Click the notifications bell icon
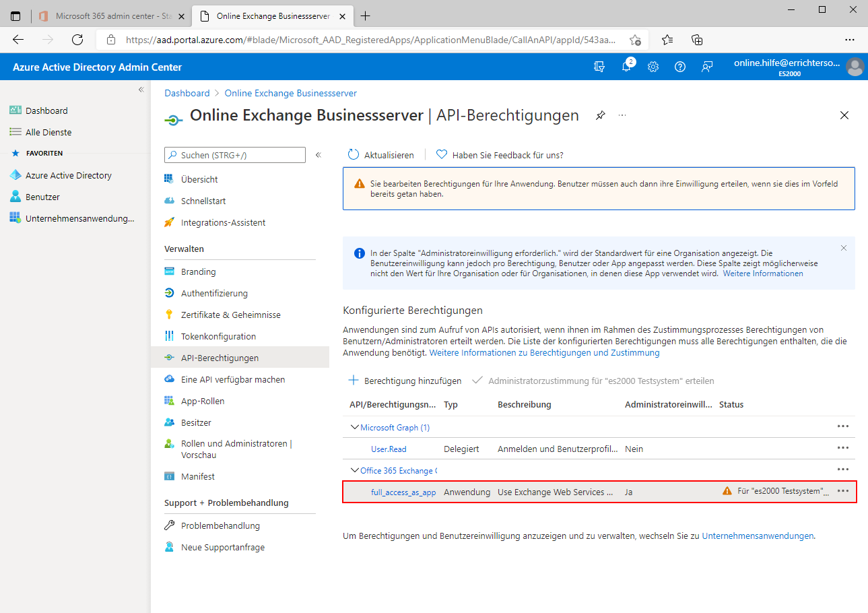The width and height of the screenshot is (868, 613). [x=626, y=67]
